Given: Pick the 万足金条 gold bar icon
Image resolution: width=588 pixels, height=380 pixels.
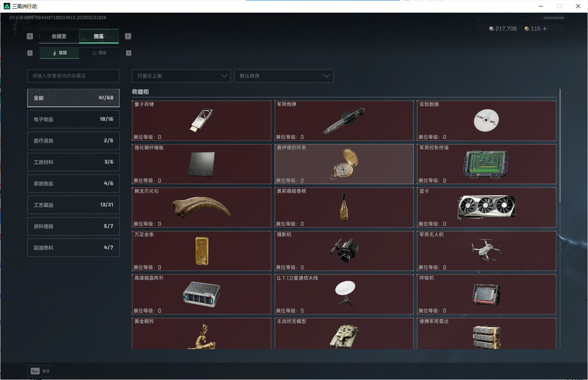Looking at the screenshot, I should (202, 251).
